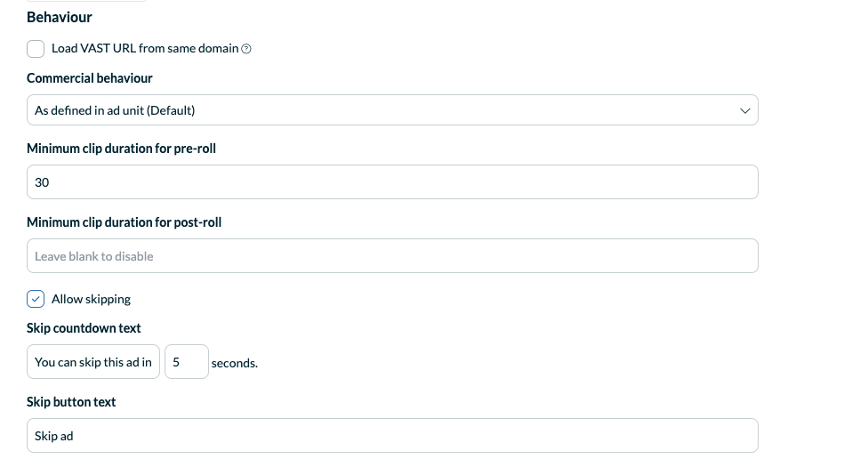
Task: Select the skip countdown seconds number field
Action: pos(187,362)
